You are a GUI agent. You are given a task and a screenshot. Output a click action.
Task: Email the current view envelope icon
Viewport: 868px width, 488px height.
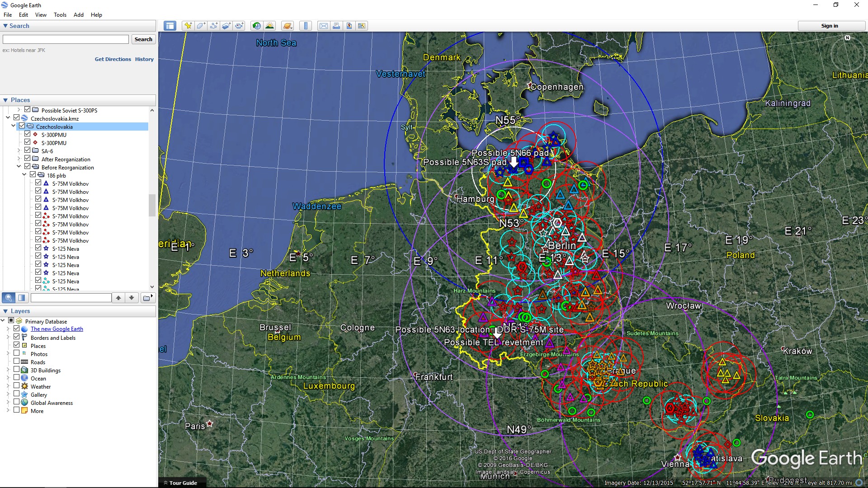coord(324,26)
